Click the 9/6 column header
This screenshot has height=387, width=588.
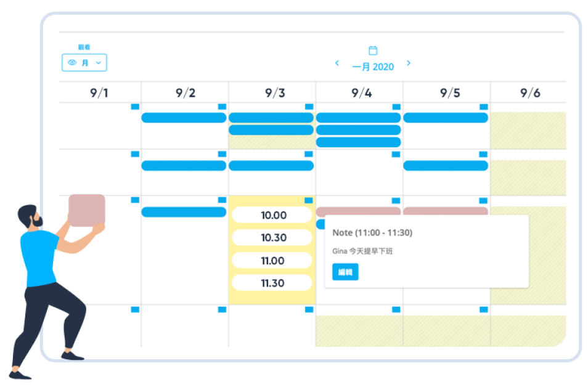[530, 93]
